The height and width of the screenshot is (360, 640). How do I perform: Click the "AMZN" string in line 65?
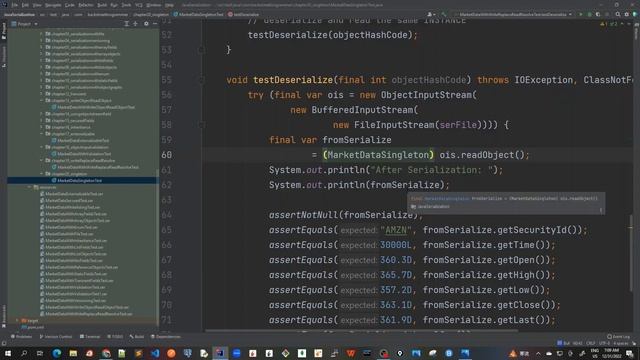396,230
